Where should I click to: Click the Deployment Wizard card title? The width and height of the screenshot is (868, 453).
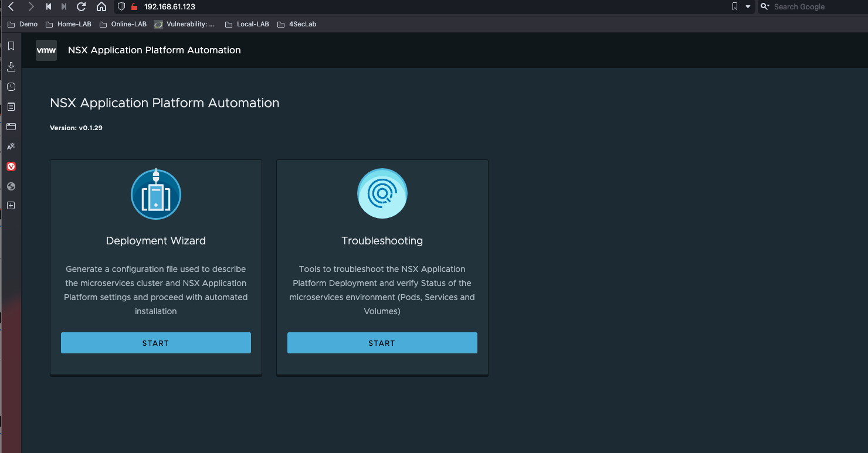156,241
